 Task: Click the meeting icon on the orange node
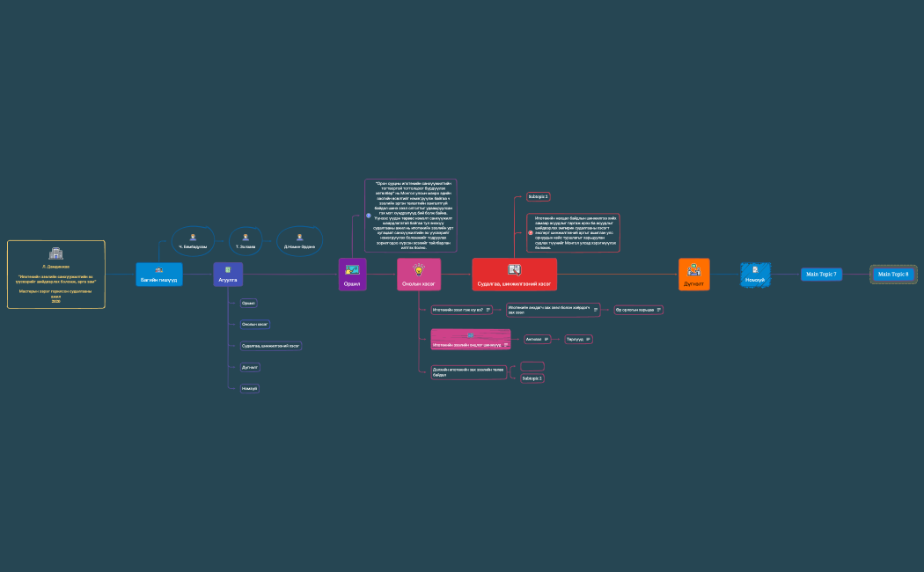coord(693,269)
